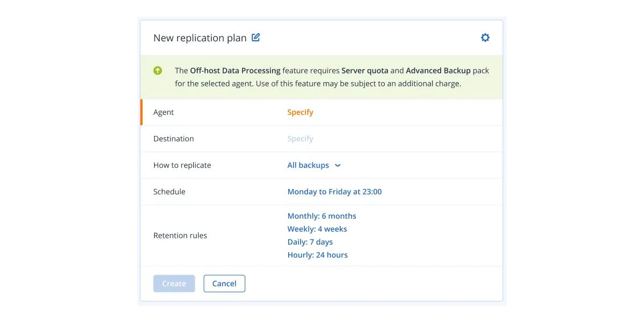644x322 pixels.
Task: Click the Schedule row label
Action: [169, 192]
